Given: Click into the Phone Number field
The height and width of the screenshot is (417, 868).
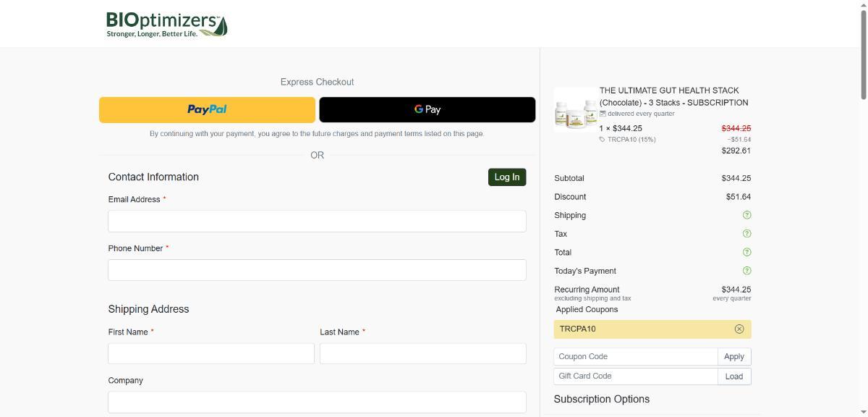Looking at the screenshot, I should click(317, 270).
